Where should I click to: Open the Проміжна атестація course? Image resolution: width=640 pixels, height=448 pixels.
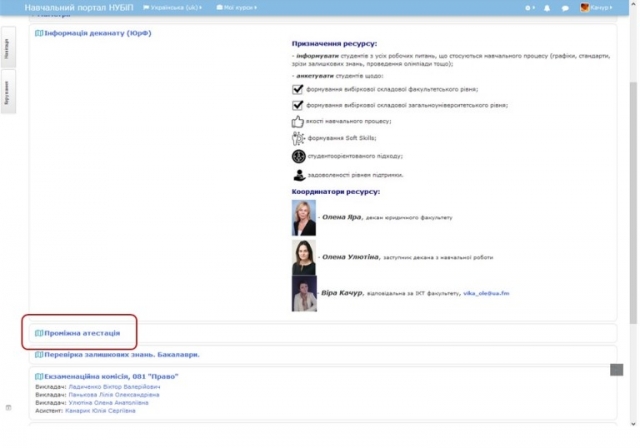point(82,333)
